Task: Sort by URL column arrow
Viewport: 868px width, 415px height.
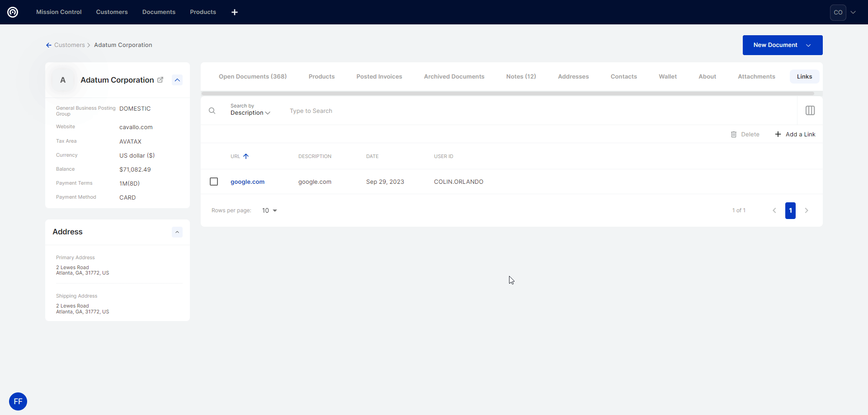Action: [246, 156]
